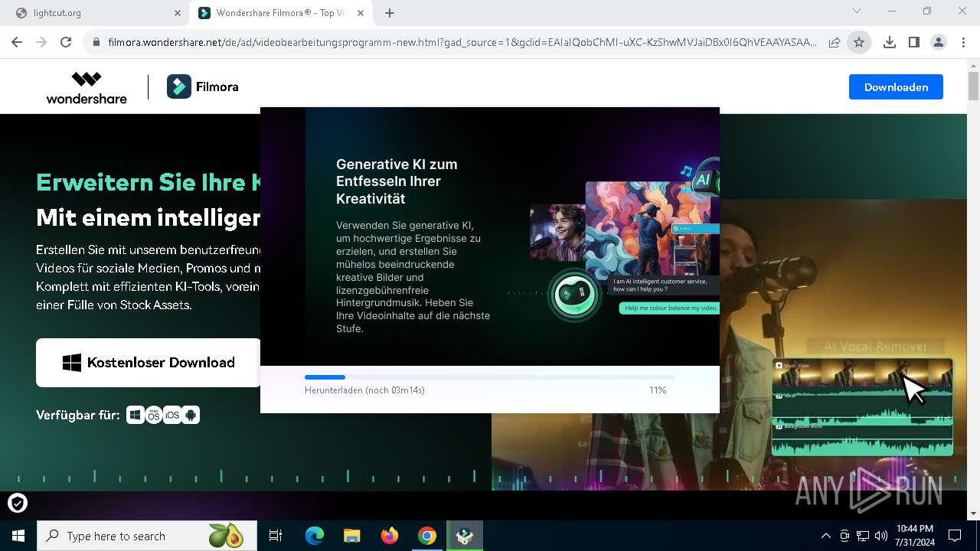
Task: Open the volume control icon
Action: 881,536
